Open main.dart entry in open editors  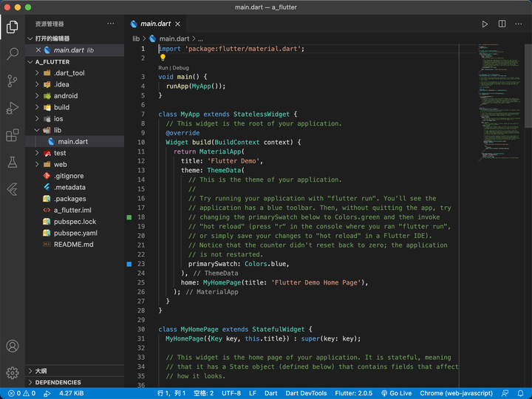(75, 50)
